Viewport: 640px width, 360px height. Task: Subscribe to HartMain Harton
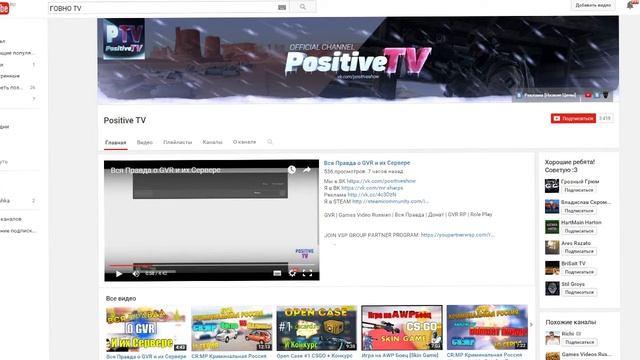point(579,231)
